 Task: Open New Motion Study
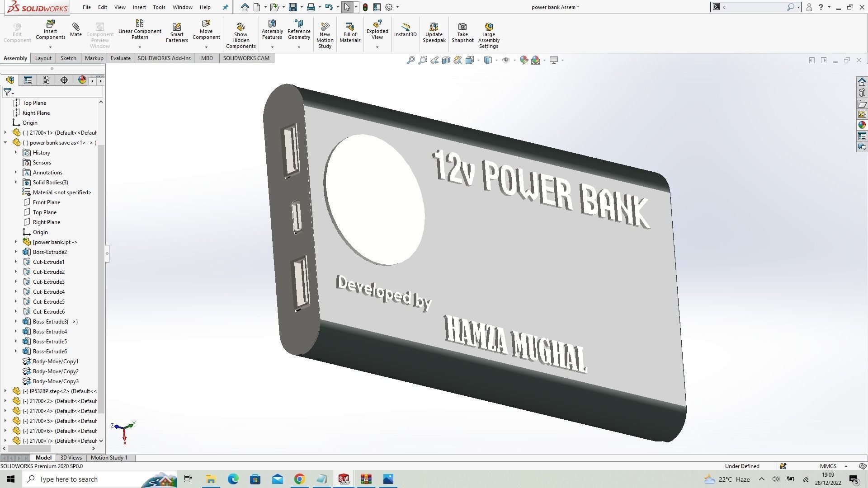325,32
